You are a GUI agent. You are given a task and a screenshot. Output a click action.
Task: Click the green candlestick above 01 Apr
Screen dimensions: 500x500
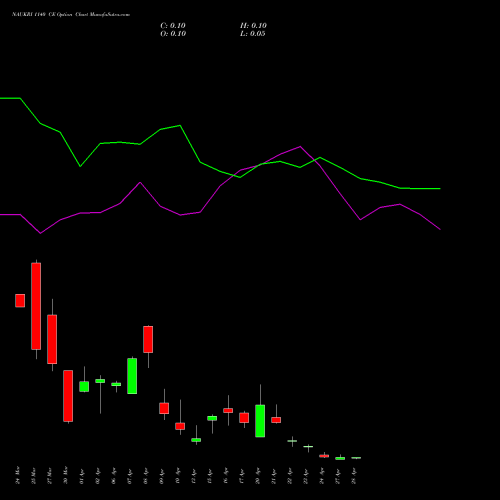[84, 386]
